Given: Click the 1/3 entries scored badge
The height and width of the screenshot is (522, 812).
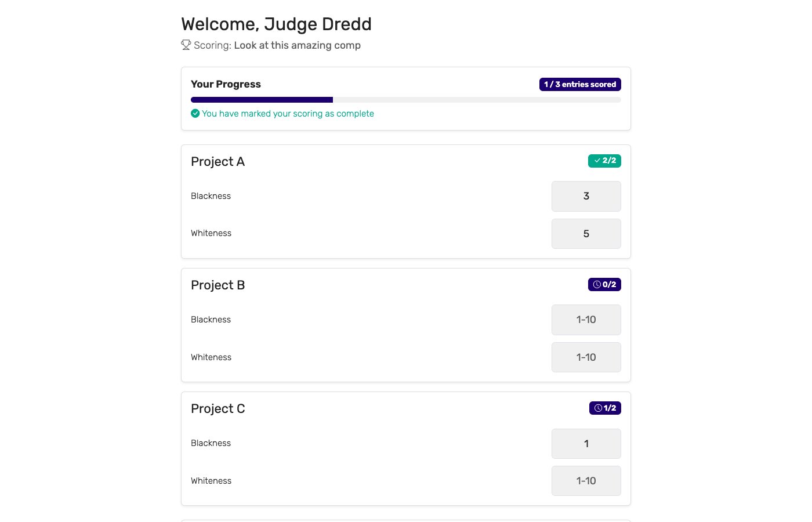Looking at the screenshot, I should click(580, 84).
